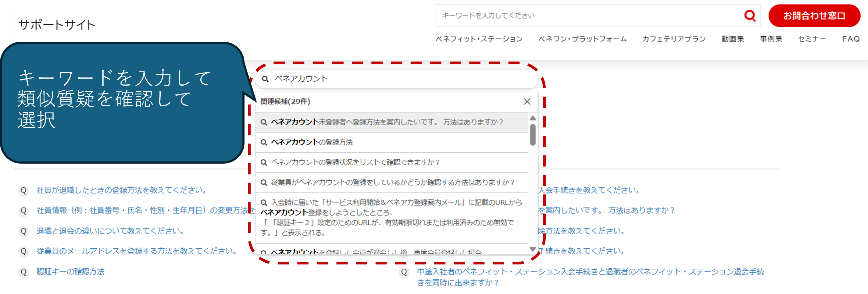Click magnifier icon of 未登録者へ登録方法 suggestion

(264, 122)
